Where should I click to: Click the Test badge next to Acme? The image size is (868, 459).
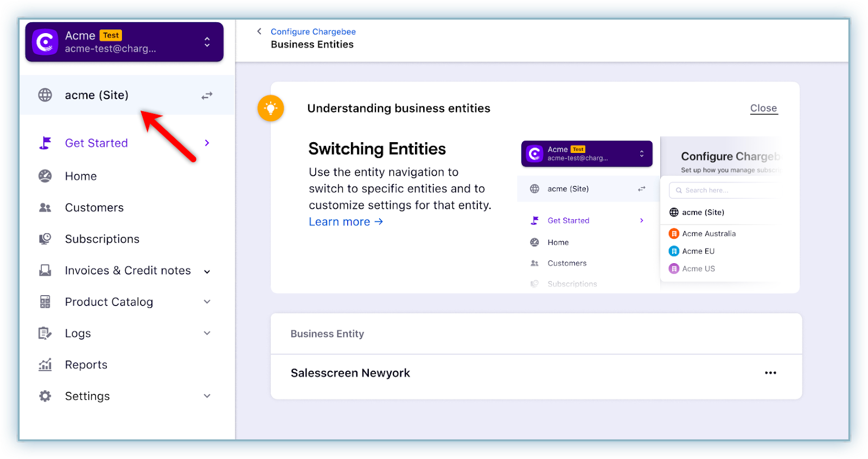click(111, 35)
